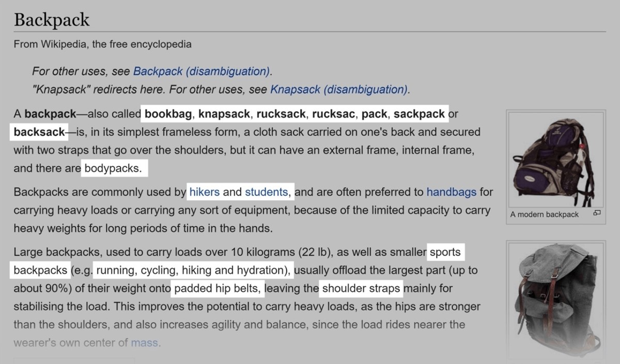Open the hikers link
The height and width of the screenshot is (364, 620).
pyautogui.click(x=205, y=193)
